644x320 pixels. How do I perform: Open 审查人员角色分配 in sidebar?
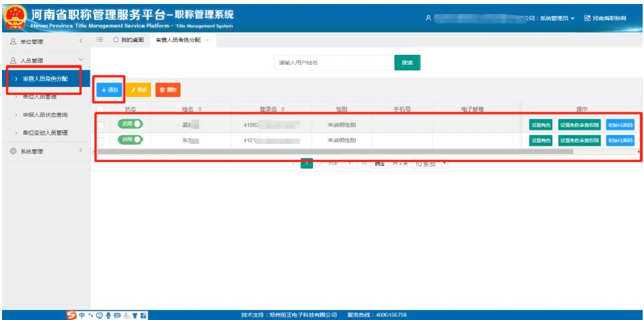coord(45,78)
